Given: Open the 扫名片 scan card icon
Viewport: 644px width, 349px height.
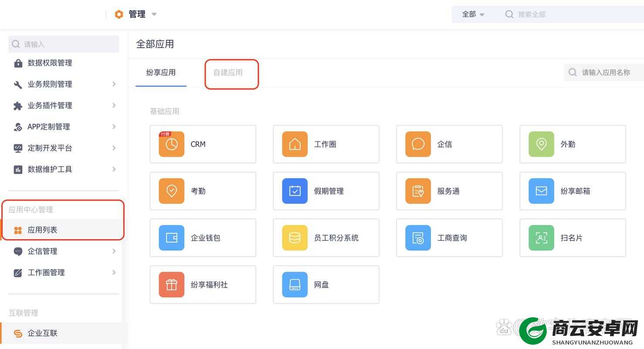Looking at the screenshot, I should point(542,238).
